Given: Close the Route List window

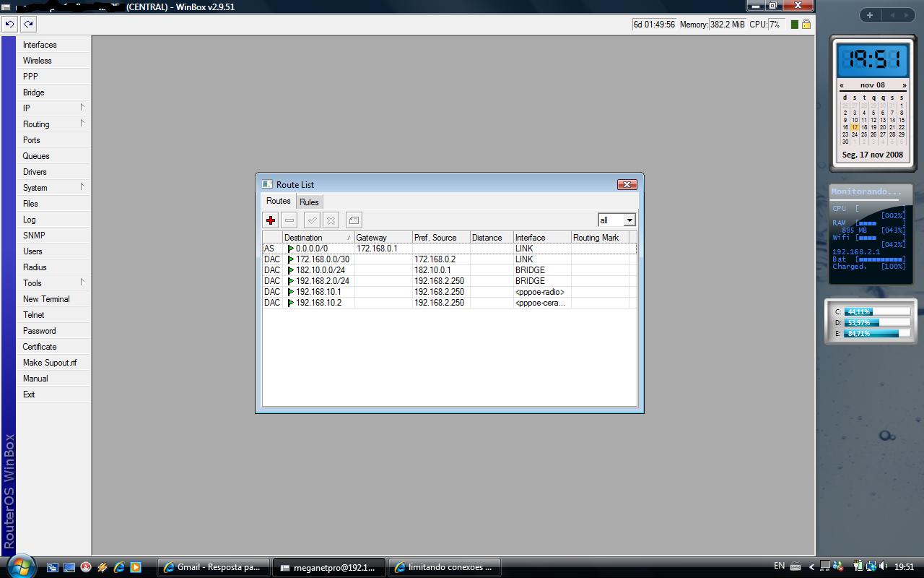Looking at the screenshot, I should (x=627, y=184).
